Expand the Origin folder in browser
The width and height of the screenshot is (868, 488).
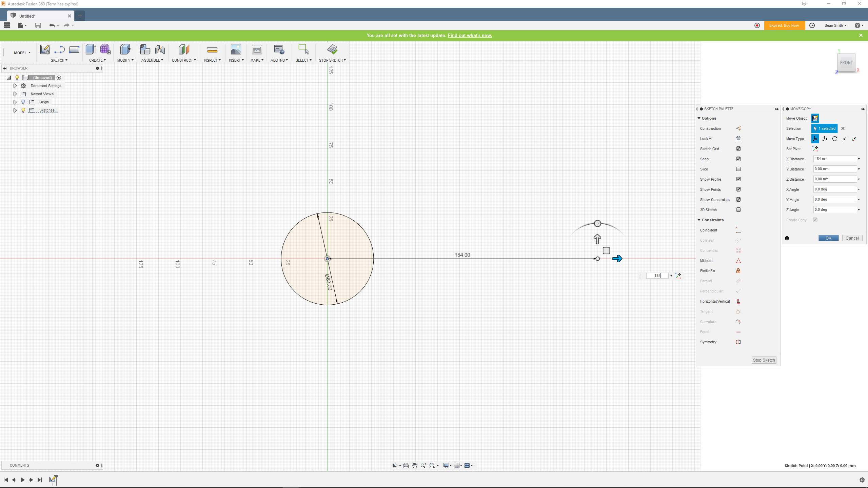[15, 102]
